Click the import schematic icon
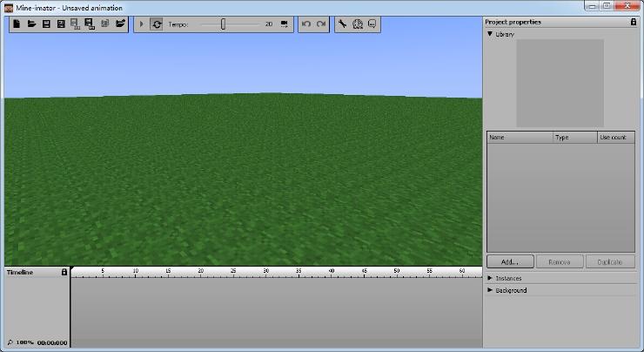Viewport: 644px width, 352px height. pos(104,24)
